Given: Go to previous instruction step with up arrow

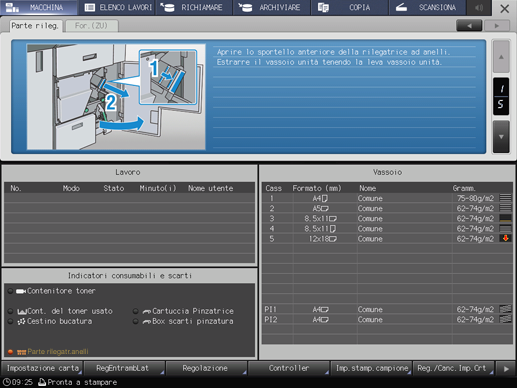Looking at the screenshot, I should pos(501,57).
